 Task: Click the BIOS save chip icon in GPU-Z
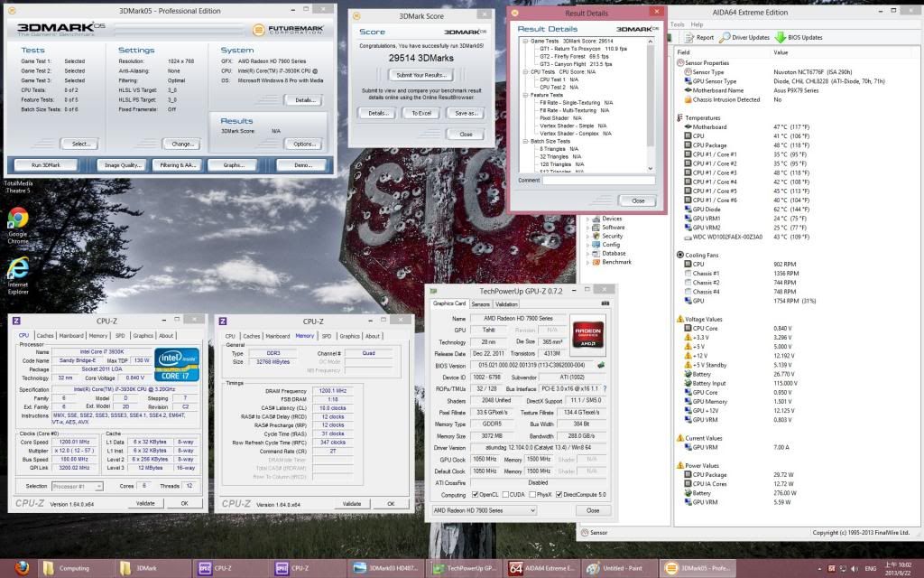click(601, 365)
